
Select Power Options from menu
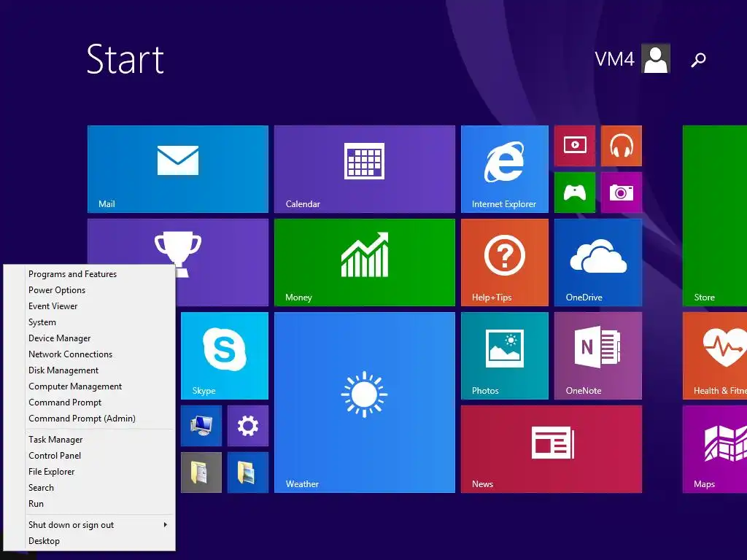[x=90, y=290]
